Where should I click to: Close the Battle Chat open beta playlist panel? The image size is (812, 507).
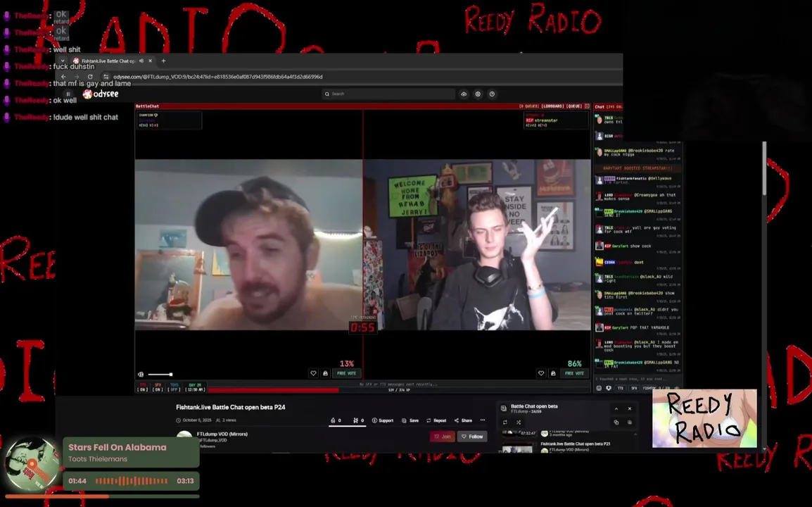pyautogui.click(x=630, y=408)
